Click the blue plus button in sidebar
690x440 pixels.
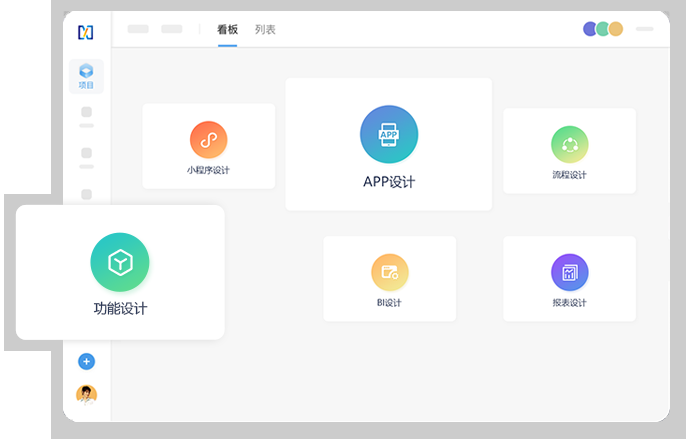[86, 361]
